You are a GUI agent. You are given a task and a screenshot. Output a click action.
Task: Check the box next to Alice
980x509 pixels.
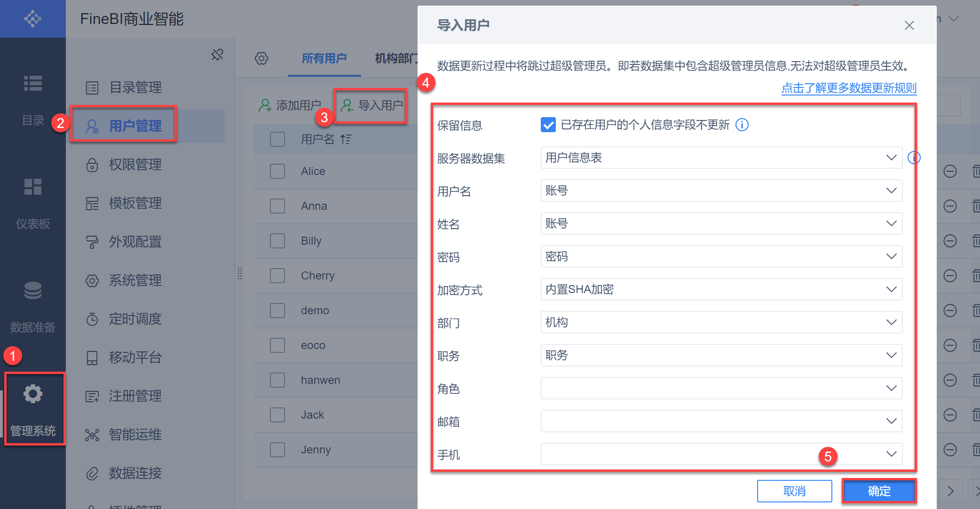click(x=277, y=171)
